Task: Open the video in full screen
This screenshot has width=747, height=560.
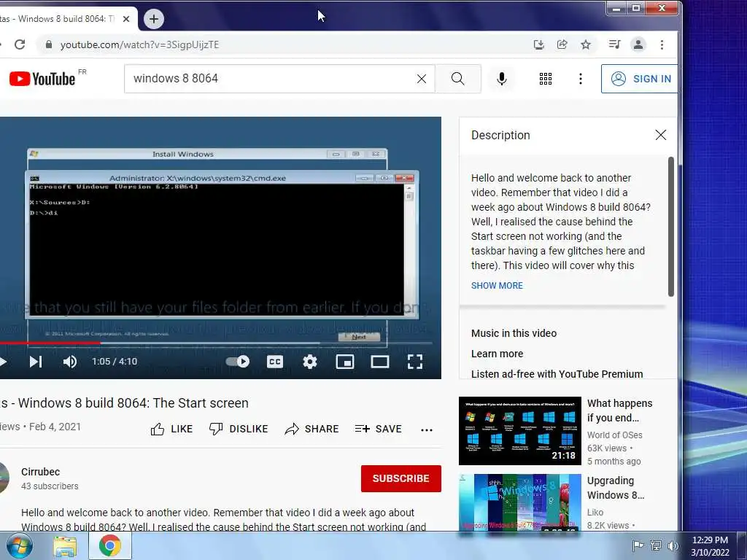Action: pyautogui.click(x=415, y=362)
